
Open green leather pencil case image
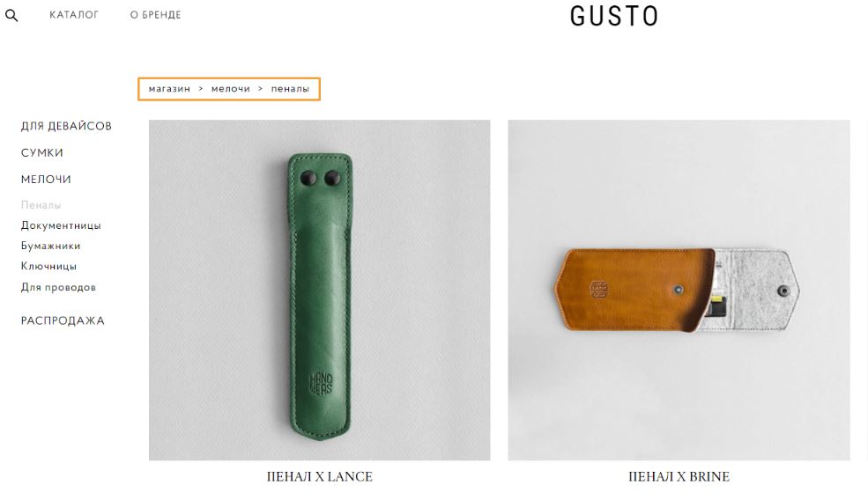[x=319, y=290]
